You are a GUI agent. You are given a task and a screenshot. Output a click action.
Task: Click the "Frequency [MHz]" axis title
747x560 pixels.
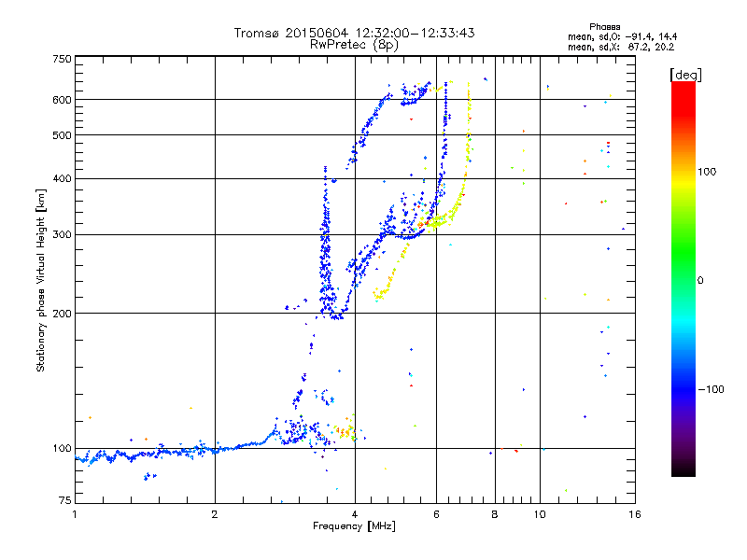click(354, 526)
